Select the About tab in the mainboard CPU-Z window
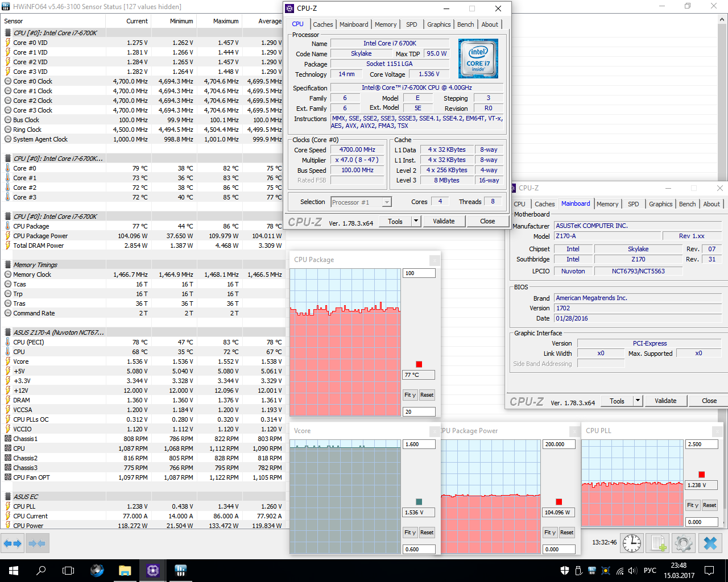 click(x=712, y=204)
